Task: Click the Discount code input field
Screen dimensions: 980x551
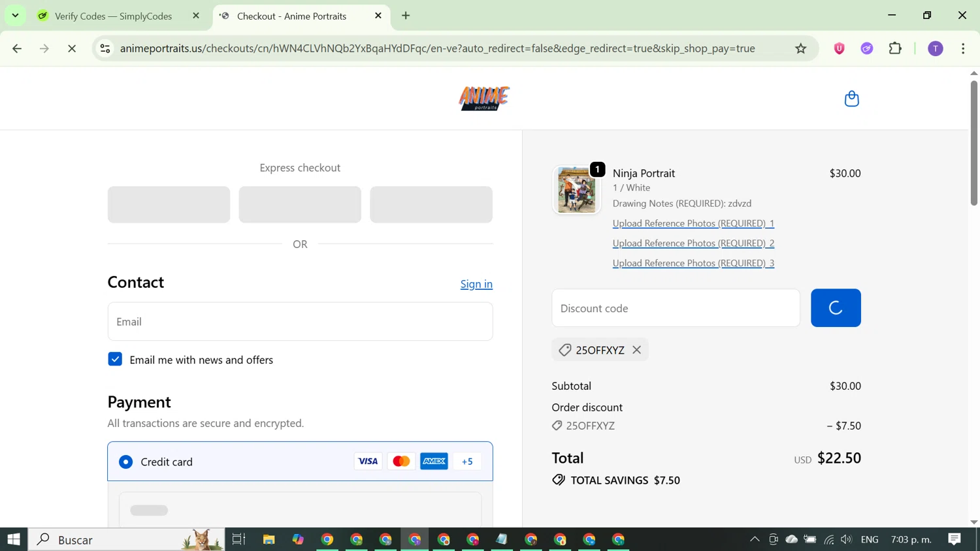Action: [676, 308]
